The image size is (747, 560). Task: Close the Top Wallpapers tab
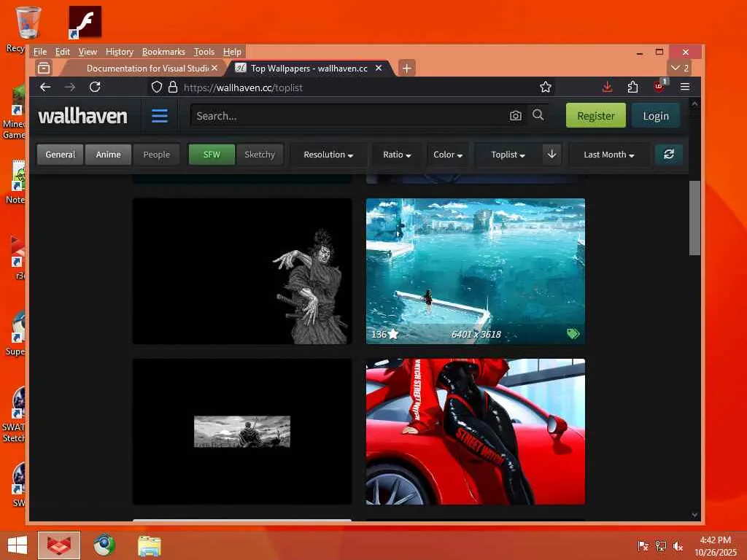coord(379,68)
